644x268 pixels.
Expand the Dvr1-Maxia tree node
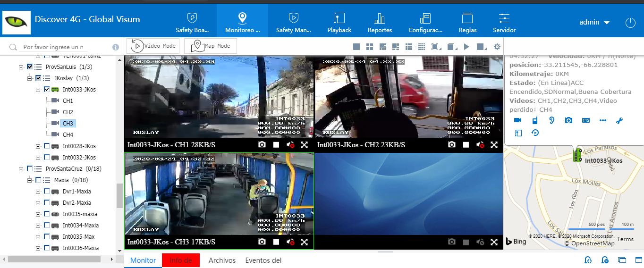[x=38, y=192]
